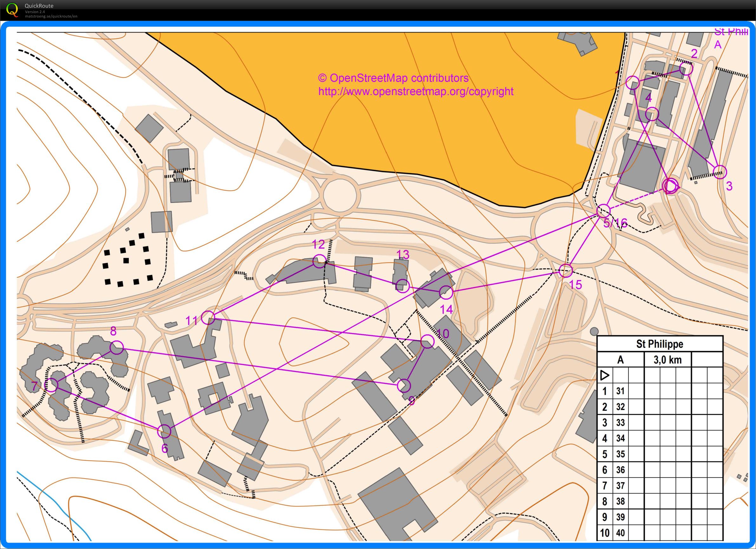The image size is (756, 549).
Task: Click control code 34 in the table
Action: [620, 438]
